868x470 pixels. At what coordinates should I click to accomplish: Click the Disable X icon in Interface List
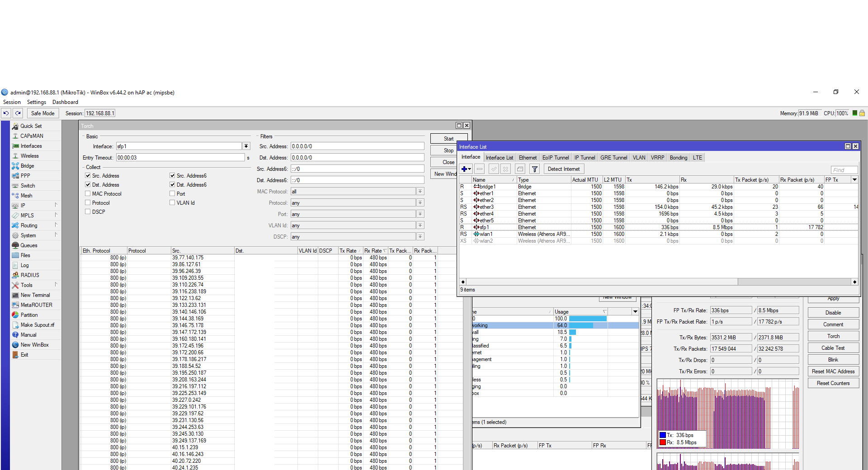(505, 169)
